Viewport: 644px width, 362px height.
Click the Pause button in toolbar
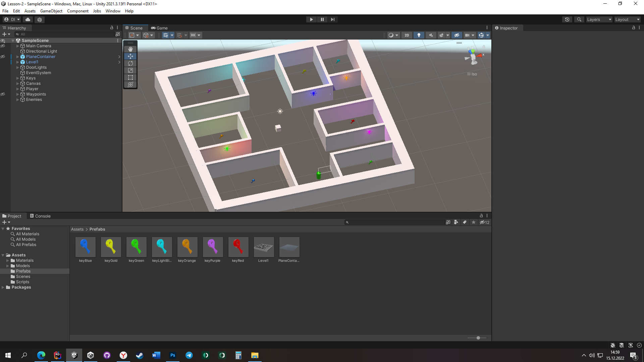coord(322,19)
